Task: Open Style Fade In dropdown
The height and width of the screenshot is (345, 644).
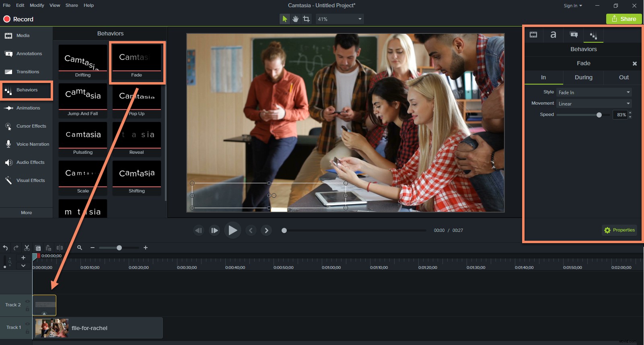Action: pyautogui.click(x=594, y=92)
